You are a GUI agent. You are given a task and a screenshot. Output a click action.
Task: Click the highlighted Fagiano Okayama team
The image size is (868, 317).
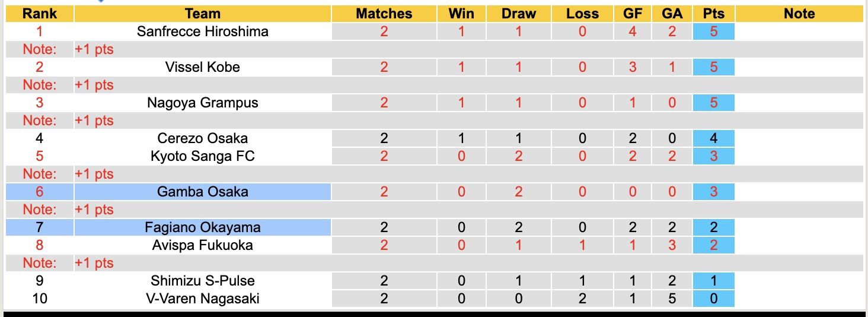point(202,227)
